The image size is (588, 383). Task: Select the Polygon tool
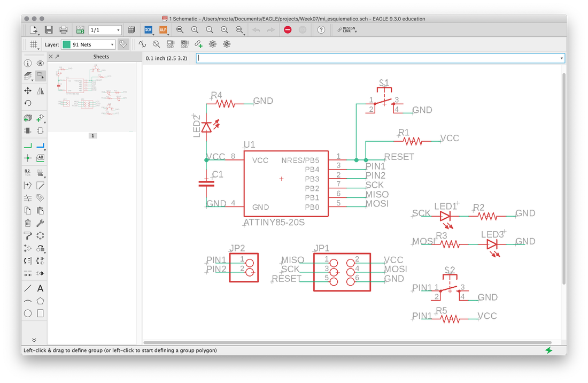click(40, 301)
